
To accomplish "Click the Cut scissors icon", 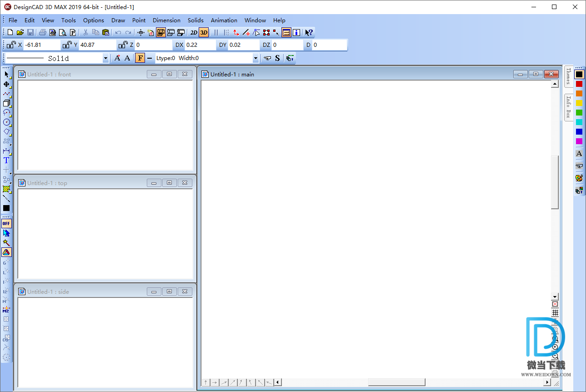I will click(x=85, y=32).
